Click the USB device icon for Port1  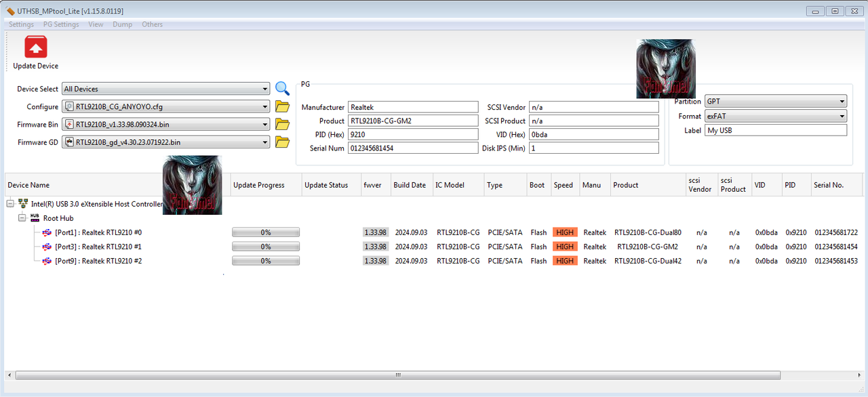47,232
